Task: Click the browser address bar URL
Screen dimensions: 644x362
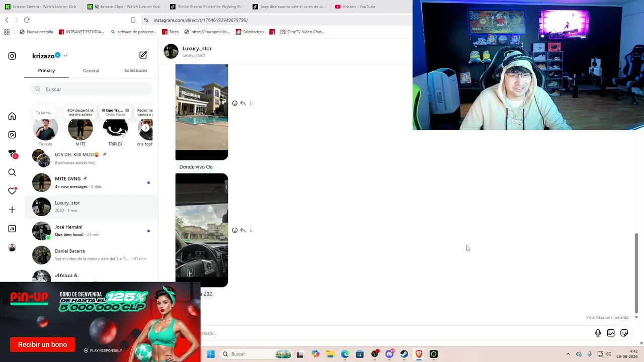Action: (201, 20)
